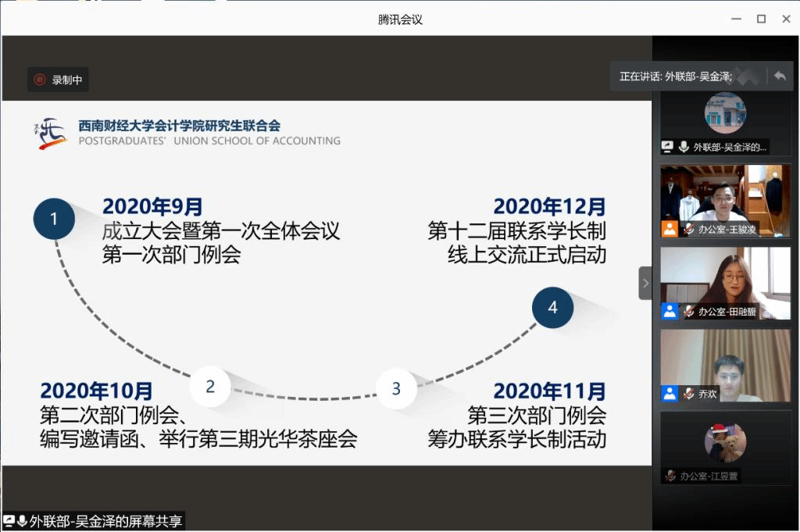Click the orange host icon on 王骏凌's video
800x532 pixels.
670,229
